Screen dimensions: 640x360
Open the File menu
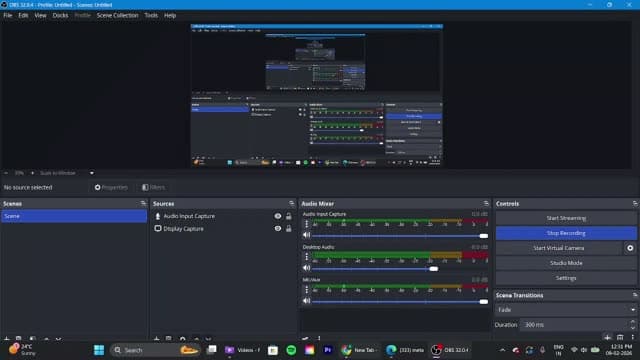tap(8, 16)
